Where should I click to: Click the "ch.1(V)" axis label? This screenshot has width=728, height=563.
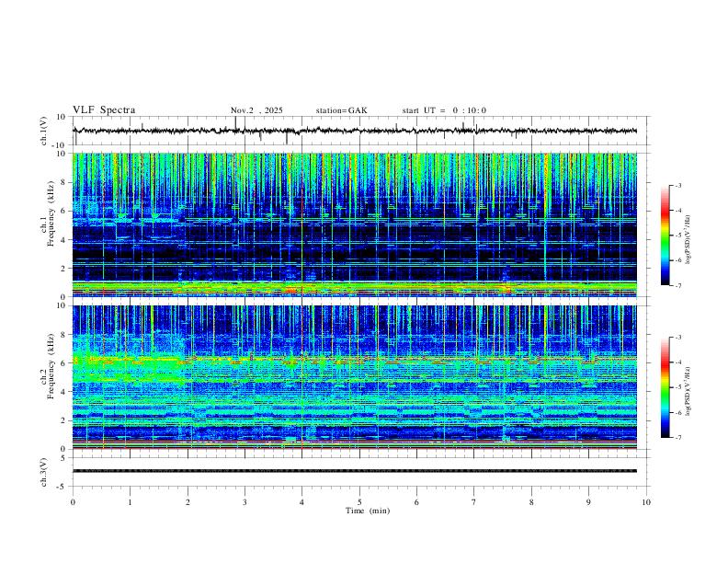click(44, 131)
